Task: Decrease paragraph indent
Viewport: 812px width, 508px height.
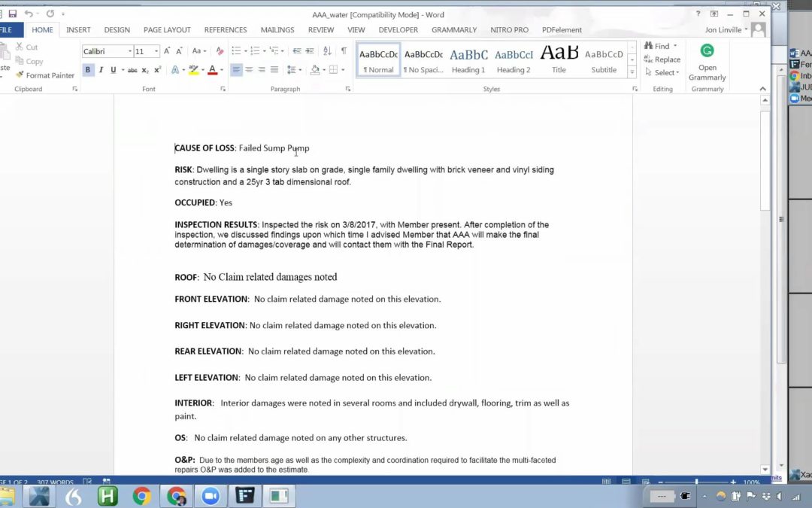Action: 297,51
